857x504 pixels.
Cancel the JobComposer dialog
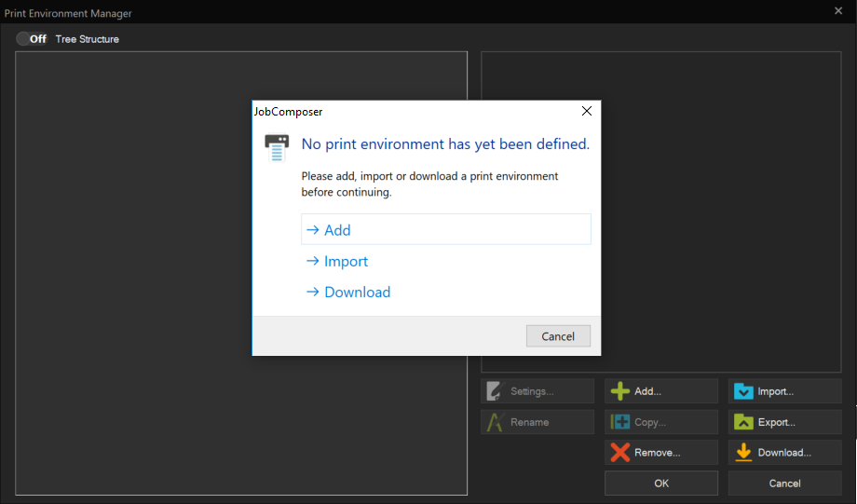coord(558,336)
